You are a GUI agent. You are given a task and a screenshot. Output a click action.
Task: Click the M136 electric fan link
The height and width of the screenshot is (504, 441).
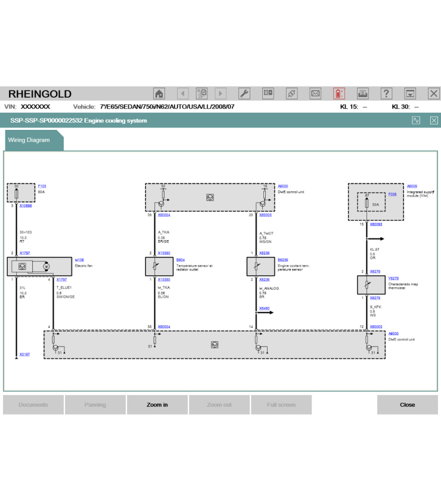[x=79, y=260]
